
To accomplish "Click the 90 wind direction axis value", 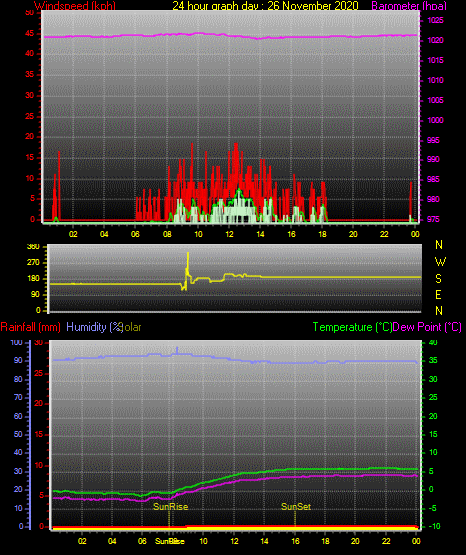I will point(35,294).
